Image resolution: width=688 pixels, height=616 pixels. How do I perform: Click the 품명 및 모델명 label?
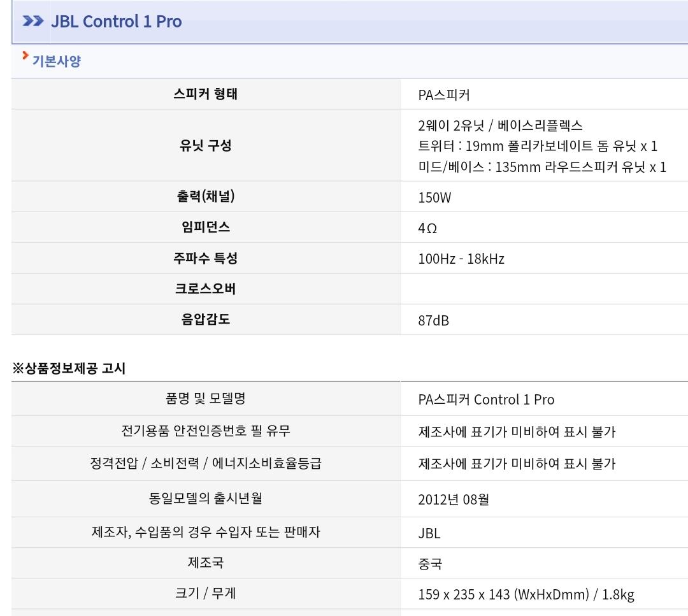206,398
